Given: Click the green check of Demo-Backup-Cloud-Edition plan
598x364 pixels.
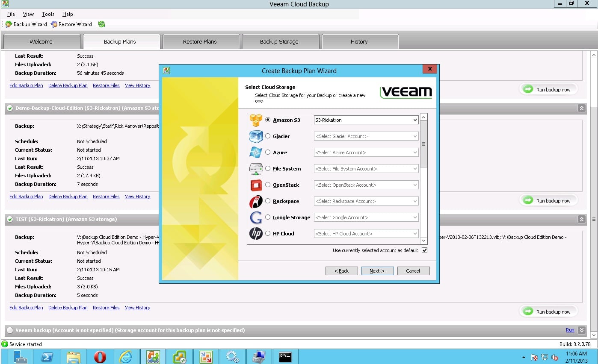Looking at the screenshot, I should (x=10, y=108).
